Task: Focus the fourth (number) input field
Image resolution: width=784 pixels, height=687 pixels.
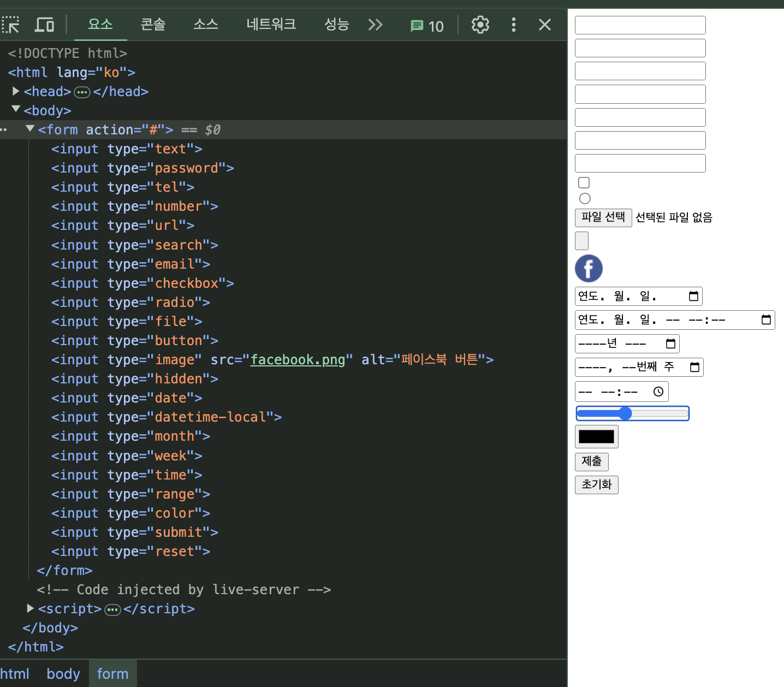Action: click(640, 94)
